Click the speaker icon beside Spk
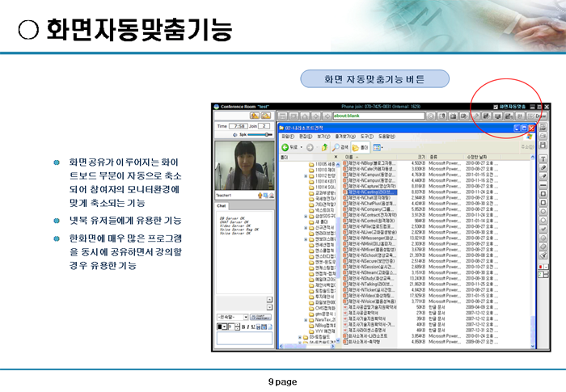 pyautogui.click(x=234, y=135)
